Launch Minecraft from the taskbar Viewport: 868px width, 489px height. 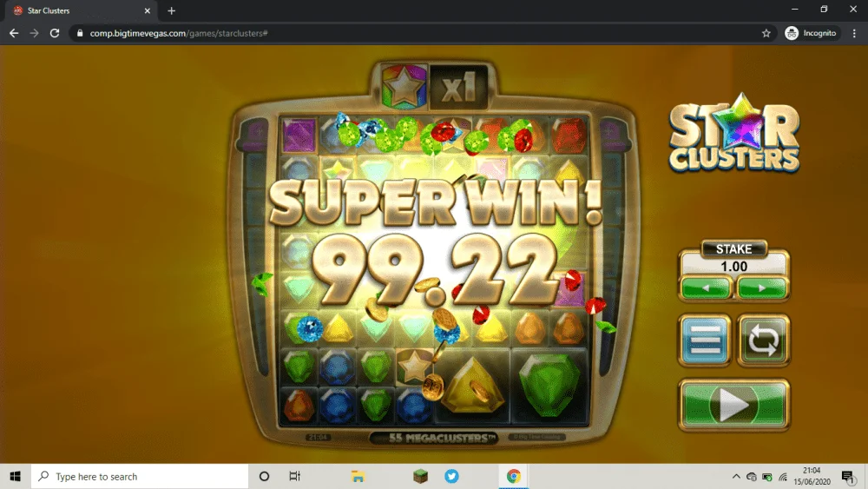pyautogui.click(x=420, y=476)
